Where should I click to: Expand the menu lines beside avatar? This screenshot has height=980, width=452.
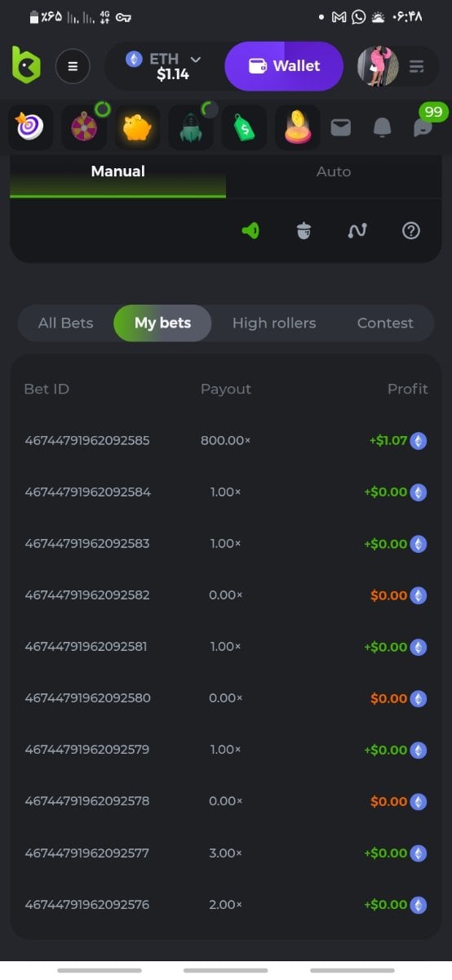point(417,66)
